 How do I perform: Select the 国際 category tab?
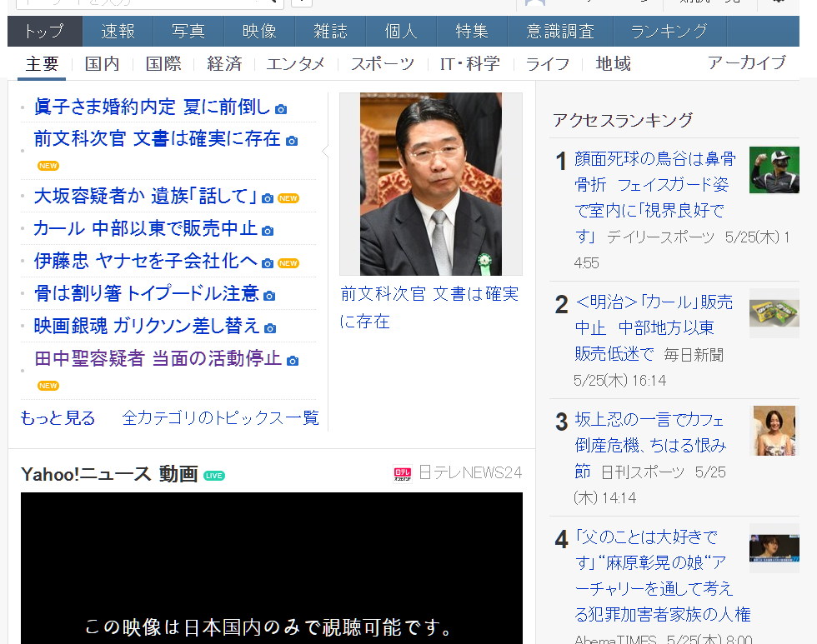(x=163, y=63)
